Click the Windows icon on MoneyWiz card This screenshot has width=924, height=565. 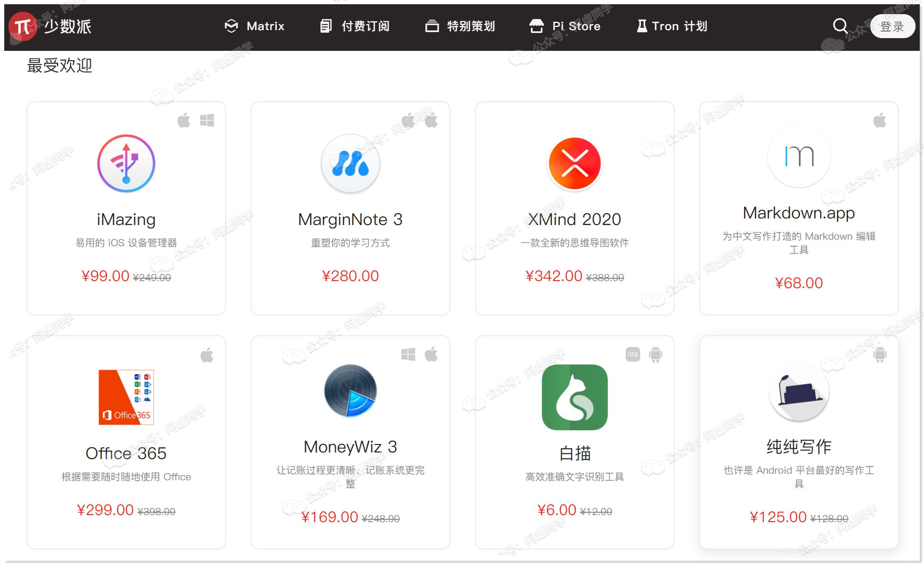coord(408,354)
